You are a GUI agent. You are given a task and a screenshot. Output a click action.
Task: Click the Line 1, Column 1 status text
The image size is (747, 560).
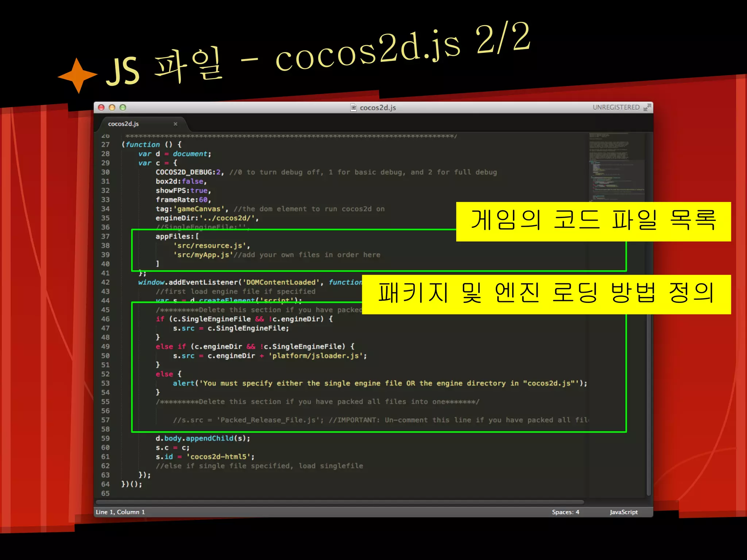(x=120, y=512)
